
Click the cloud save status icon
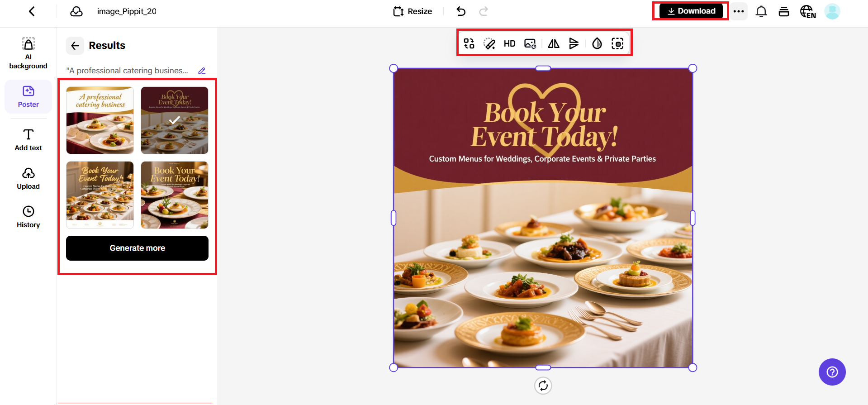76,11
